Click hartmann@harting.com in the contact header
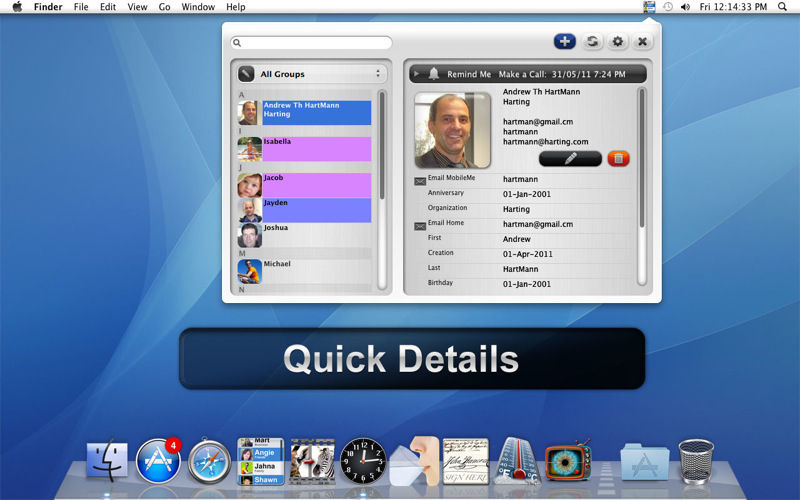Screen dimensions: 800x500 (x=545, y=142)
